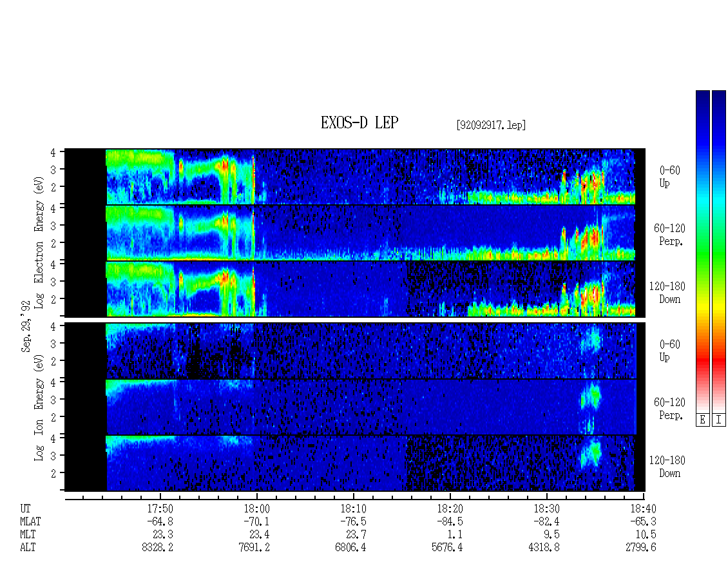
Task: Click the boxed I label under color bar
Action: (x=719, y=420)
